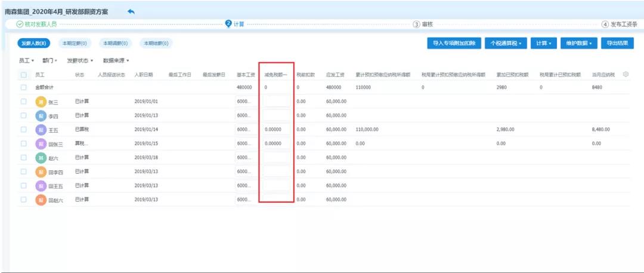Open the 维护数据 dropdown menu

click(x=579, y=43)
